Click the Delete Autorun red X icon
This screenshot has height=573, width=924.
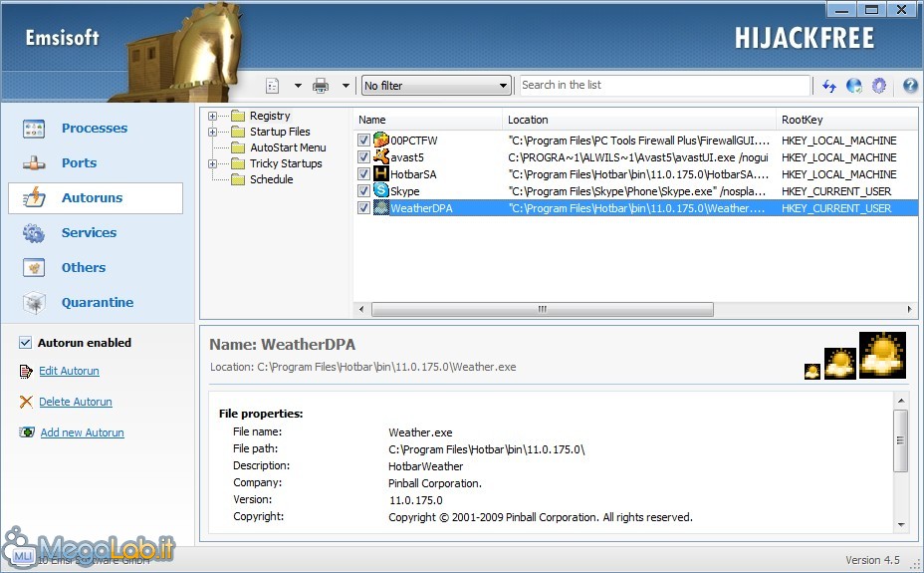tap(26, 402)
